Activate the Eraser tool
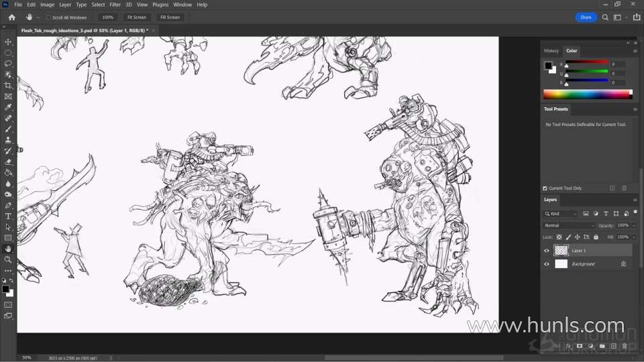Viewport: 644px width, 362px height. tap(8, 162)
